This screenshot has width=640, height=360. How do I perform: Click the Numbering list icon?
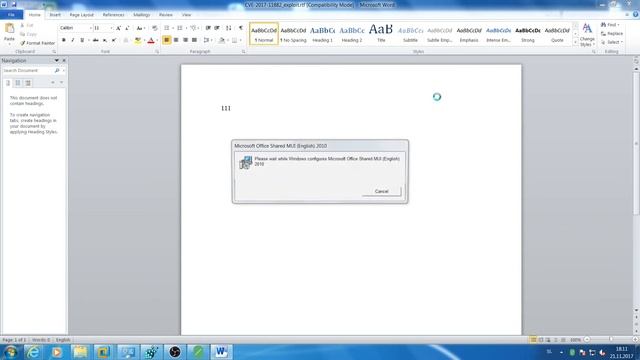pos(180,28)
